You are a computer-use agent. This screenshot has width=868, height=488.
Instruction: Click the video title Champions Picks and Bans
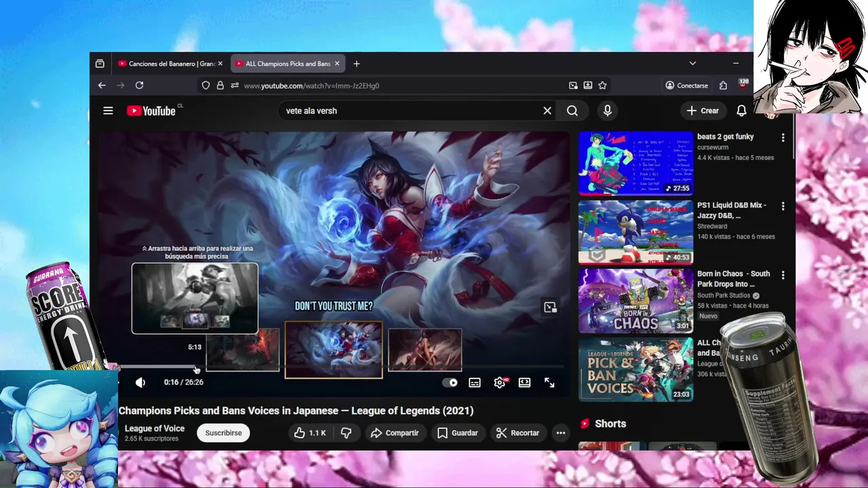(x=296, y=411)
